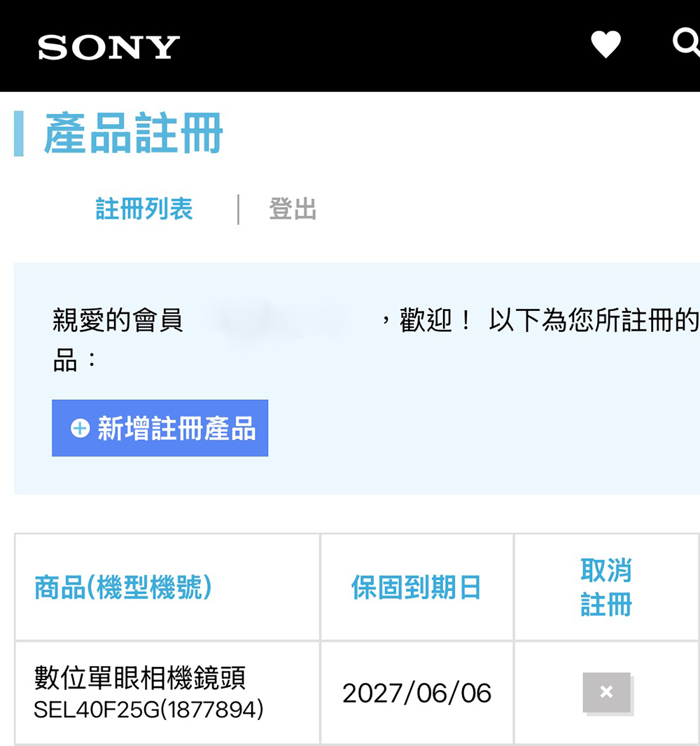Click the divider between 註冊列表 and 登出
Screen dimensions: 700x746
coord(238,209)
